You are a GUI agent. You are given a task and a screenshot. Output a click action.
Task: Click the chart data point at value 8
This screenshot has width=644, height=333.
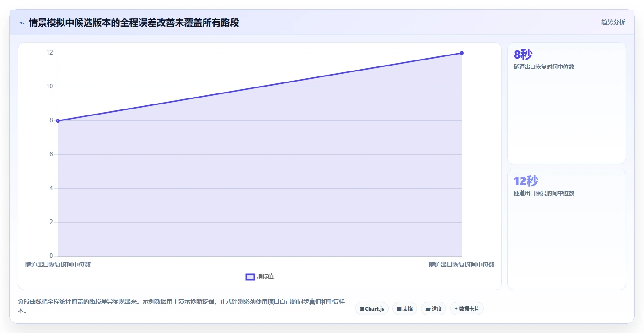coord(58,120)
